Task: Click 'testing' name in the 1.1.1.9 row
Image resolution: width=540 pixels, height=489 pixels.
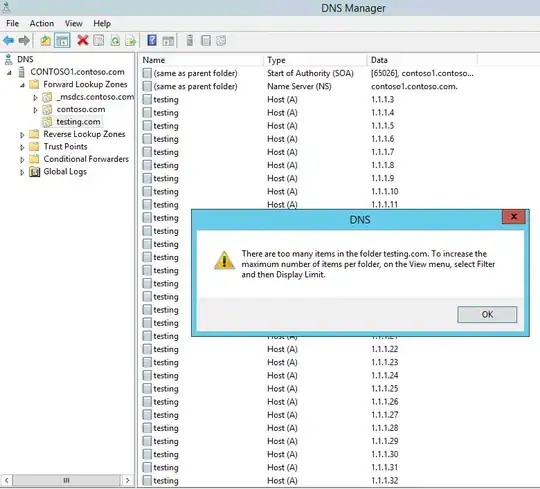Action: [x=166, y=178]
